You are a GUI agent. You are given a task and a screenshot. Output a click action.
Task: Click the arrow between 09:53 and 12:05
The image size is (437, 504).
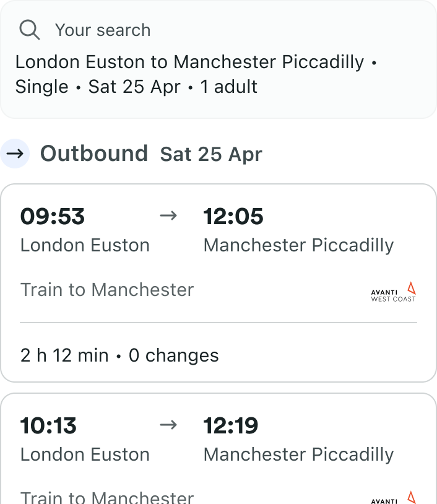tap(168, 215)
